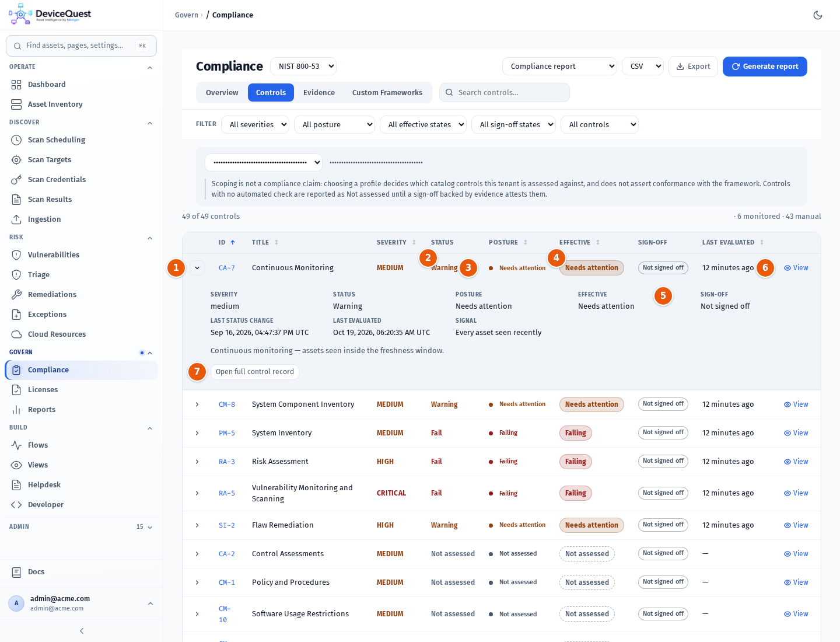Sort controls by ID column
The height and width of the screenshot is (642, 840).
[227, 242]
